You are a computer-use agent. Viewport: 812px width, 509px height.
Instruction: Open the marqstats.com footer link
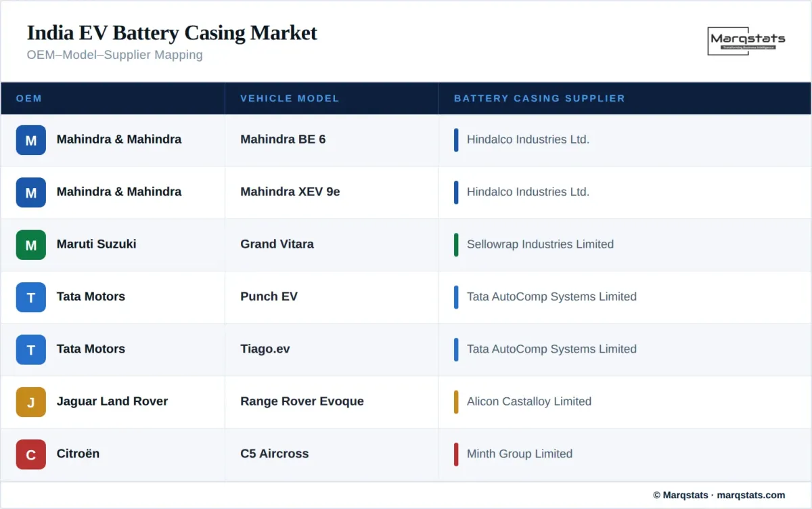(750, 495)
